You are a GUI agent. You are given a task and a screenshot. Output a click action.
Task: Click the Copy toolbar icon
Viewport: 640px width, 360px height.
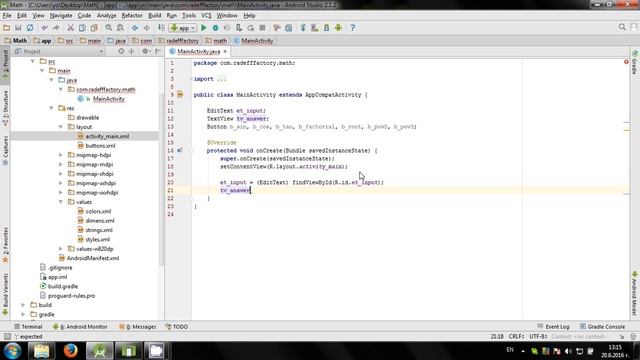pyautogui.click(x=82, y=28)
